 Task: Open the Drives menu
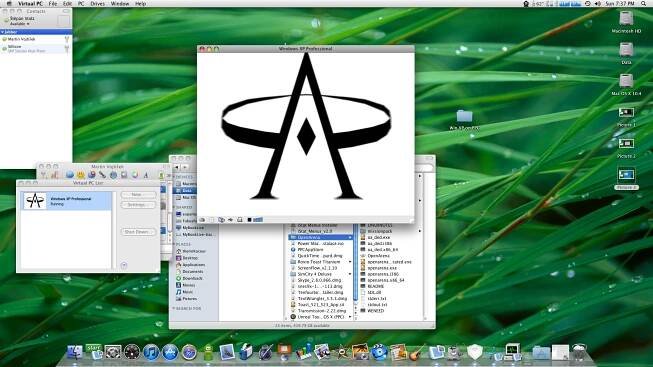click(x=97, y=3)
